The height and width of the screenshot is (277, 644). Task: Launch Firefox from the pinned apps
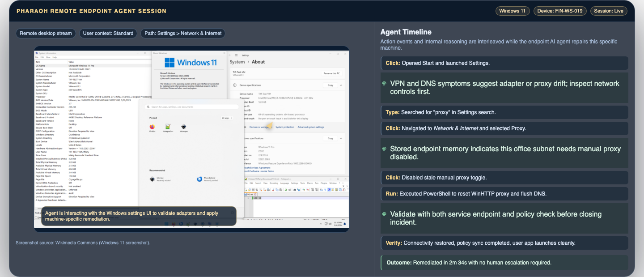coord(152,127)
